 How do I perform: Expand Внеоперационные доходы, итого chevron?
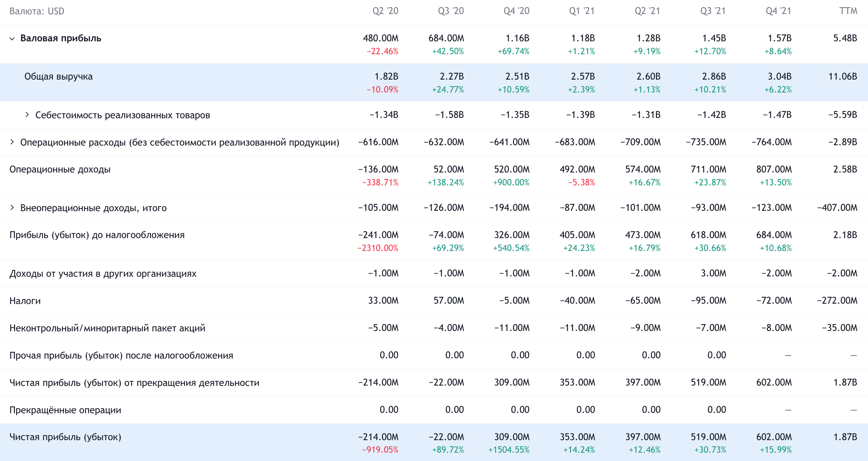[x=12, y=208]
